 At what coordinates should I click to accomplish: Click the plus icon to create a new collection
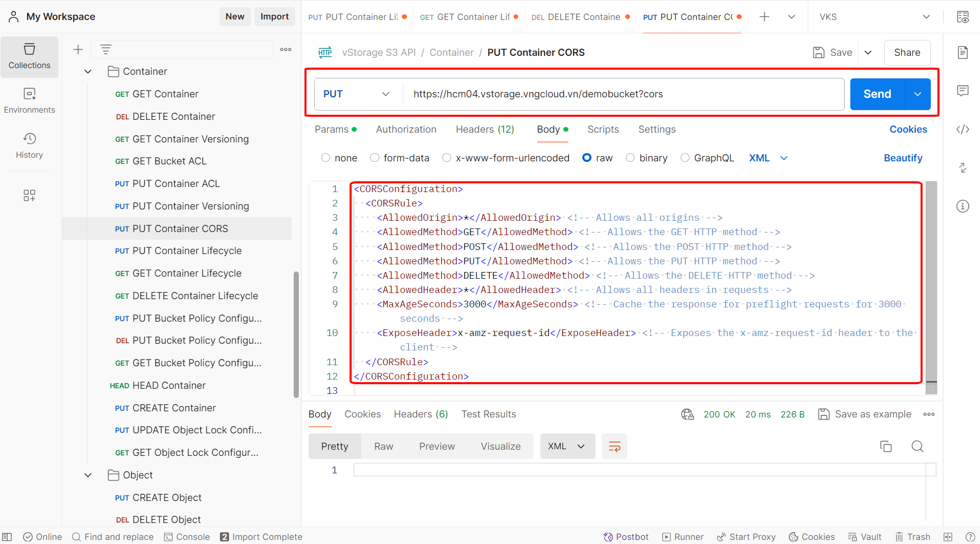coord(78,50)
